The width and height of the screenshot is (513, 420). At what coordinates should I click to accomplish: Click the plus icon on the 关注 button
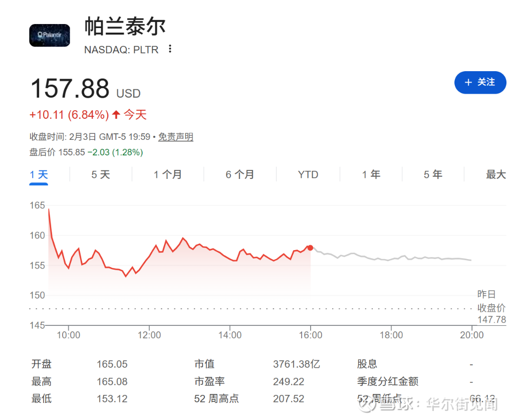[468, 83]
